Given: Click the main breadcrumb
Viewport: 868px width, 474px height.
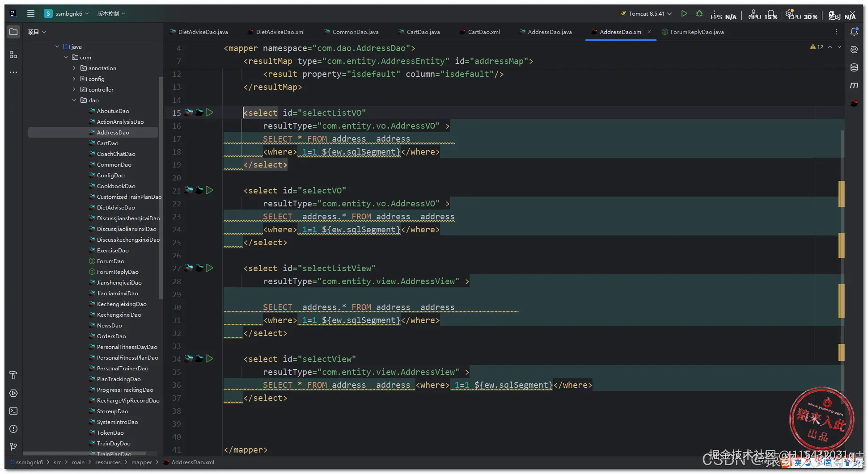Looking at the screenshot, I should [x=78, y=462].
